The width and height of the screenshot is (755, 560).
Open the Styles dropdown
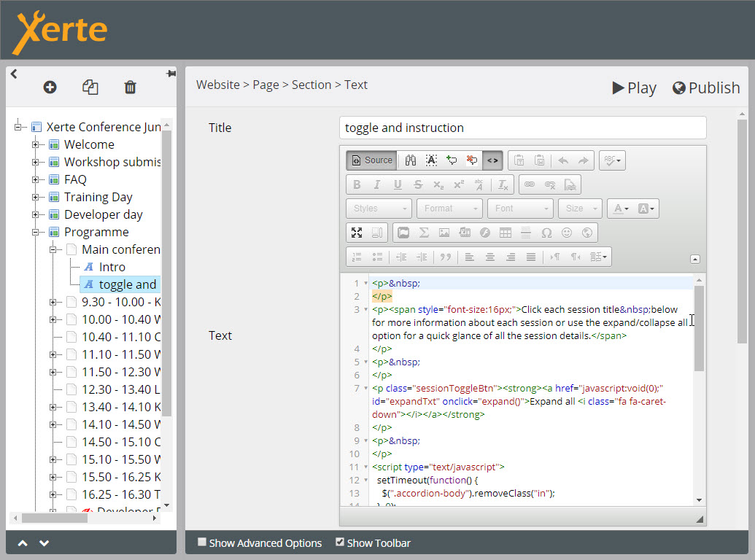coord(379,209)
